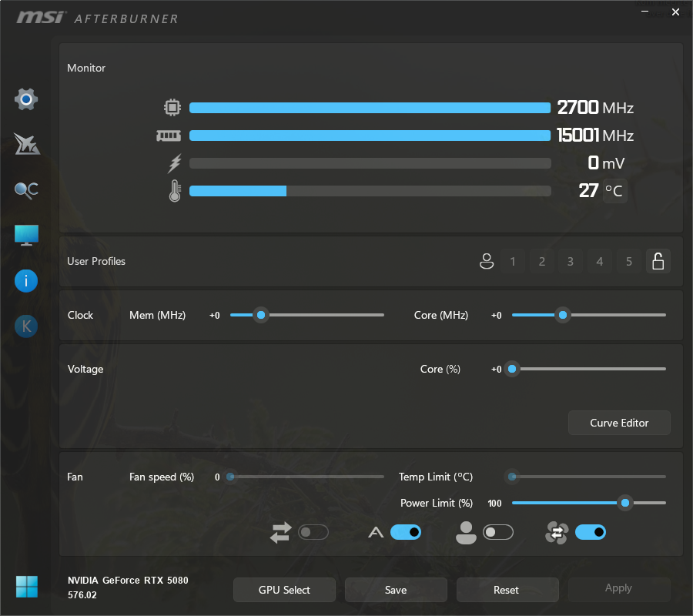Image resolution: width=693 pixels, height=616 pixels.
Task: Select user profile slot 3
Action: pos(571,261)
